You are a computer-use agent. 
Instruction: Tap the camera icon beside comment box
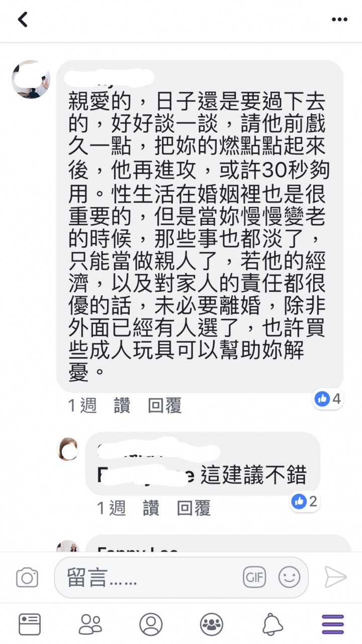click(x=27, y=577)
